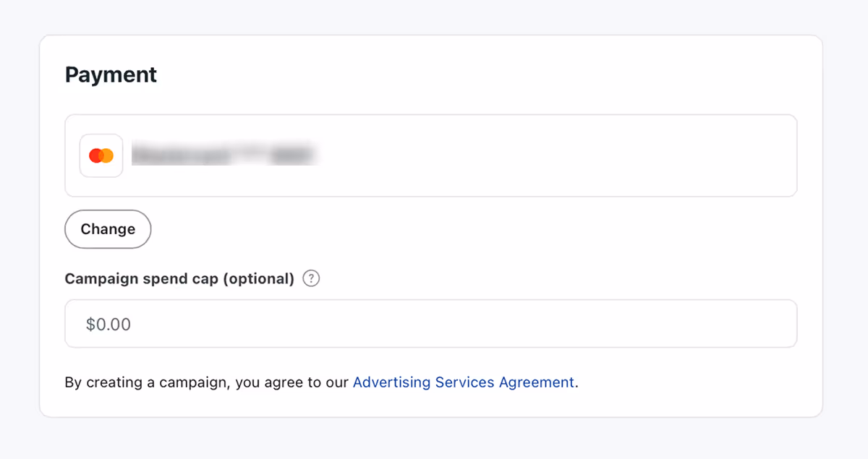Click the blue Advertising Services Agreement text

[x=464, y=382]
